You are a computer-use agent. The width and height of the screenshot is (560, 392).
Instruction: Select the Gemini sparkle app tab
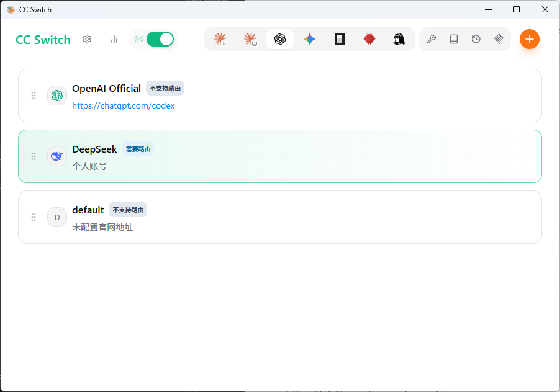[x=310, y=39]
